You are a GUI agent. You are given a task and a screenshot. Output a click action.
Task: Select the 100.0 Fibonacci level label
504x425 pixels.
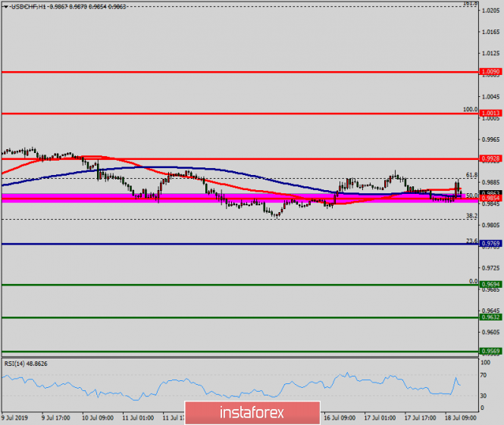click(x=470, y=109)
